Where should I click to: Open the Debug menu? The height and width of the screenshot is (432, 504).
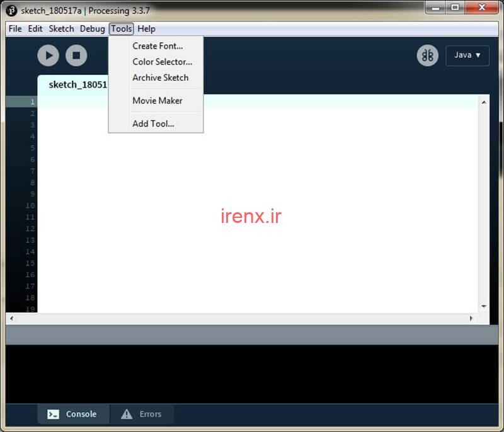tap(92, 29)
